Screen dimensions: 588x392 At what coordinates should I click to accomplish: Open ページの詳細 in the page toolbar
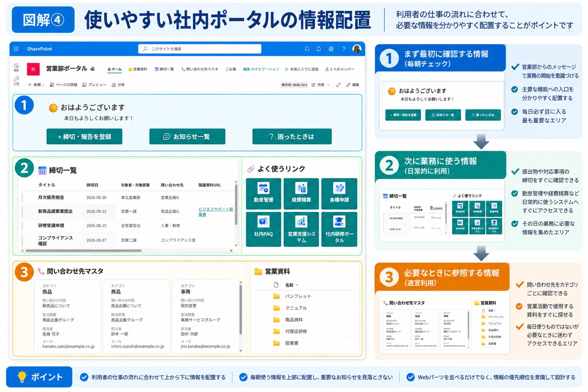pyautogui.click(x=64, y=85)
